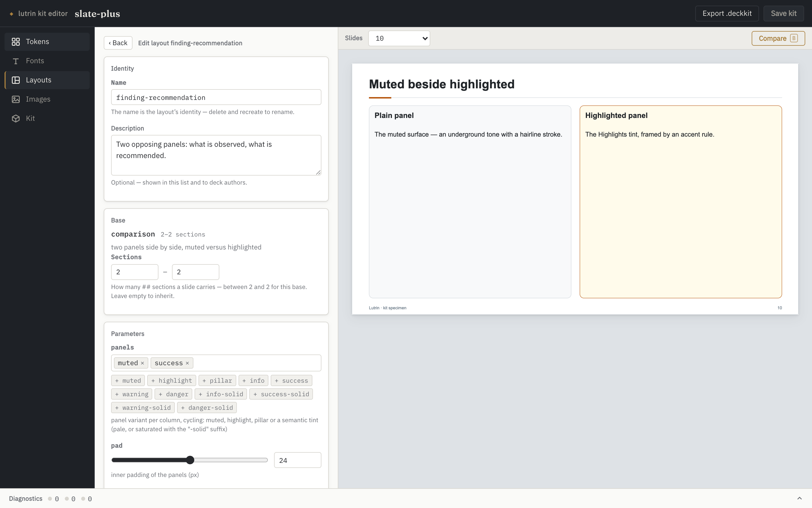The width and height of the screenshot is (812, 508).
Task: Add the danger-solid panel variant
Action: [207, 408]
